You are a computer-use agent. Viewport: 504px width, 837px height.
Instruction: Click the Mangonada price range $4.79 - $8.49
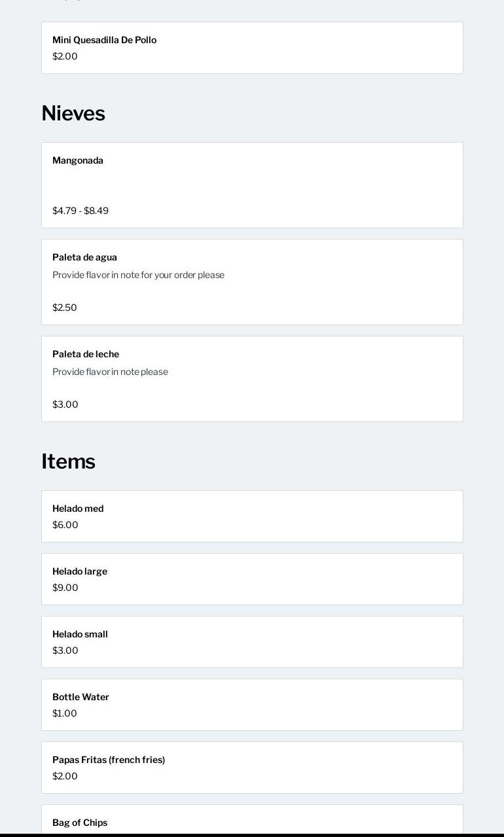coord(81,211)
